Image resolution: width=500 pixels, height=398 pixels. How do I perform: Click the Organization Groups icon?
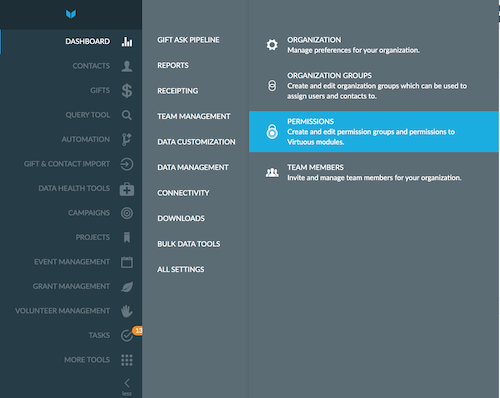click(x=272, y=86)
